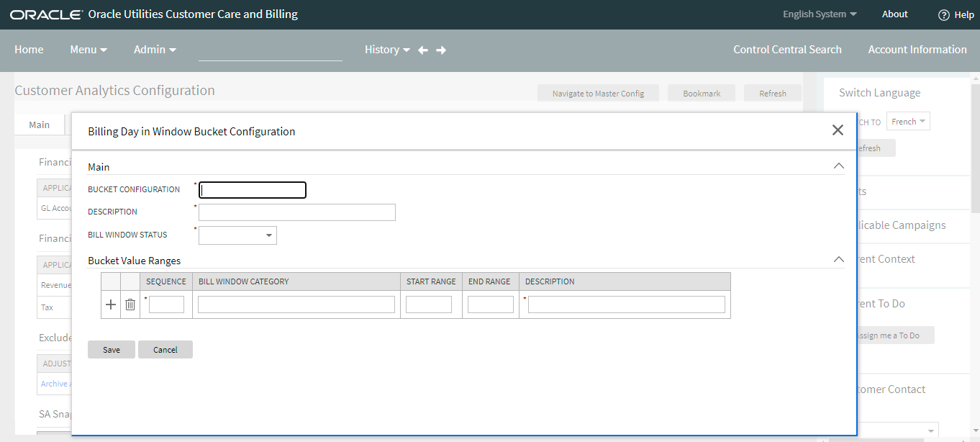The width and height of the screenshot is (980, 442).
Task: Add a new bucket value range row
Action: (x=111, y=304)
